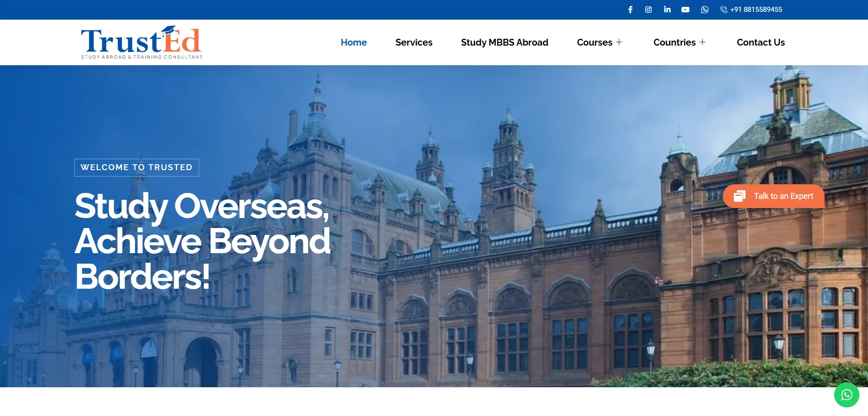Open the Courses menu
Viewport: 868px width, 416px height.
[594, 42]
